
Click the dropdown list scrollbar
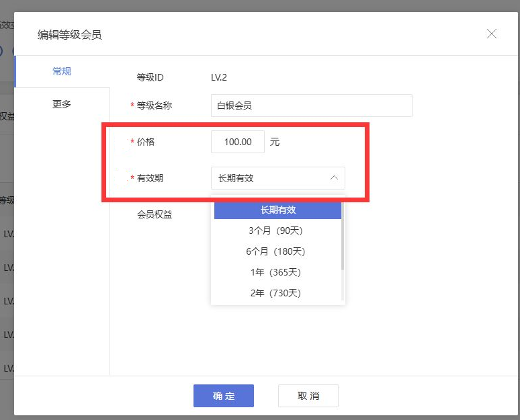343,237
